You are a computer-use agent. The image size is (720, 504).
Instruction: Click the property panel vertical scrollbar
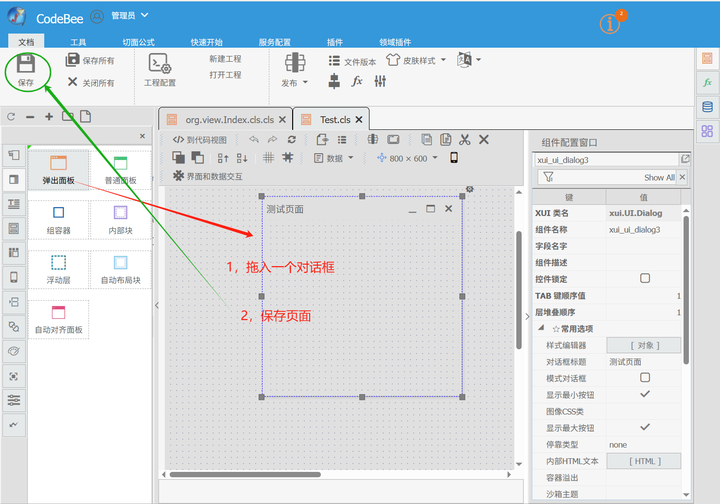tap(686, 290)
